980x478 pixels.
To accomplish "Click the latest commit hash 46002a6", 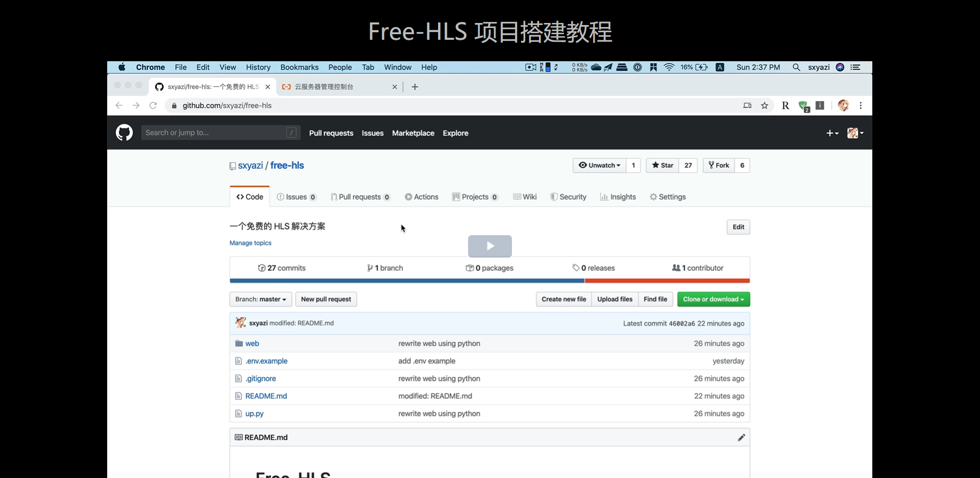I will (x=682, y=323).
